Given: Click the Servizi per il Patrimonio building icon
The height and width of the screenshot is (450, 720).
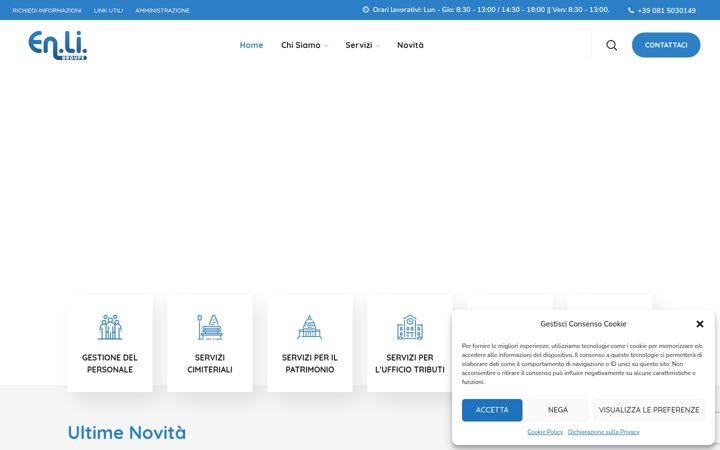Looking at the screenshot, I should point(309,327).
